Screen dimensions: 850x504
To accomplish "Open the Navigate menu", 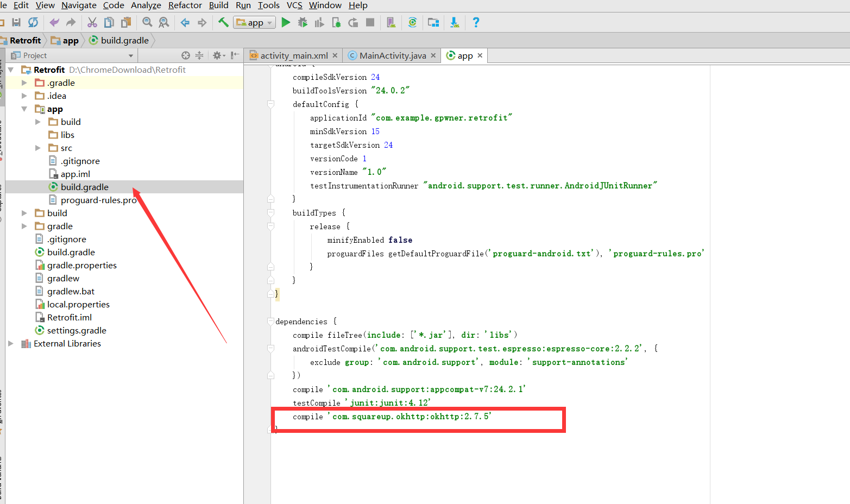I will point(79,5).
